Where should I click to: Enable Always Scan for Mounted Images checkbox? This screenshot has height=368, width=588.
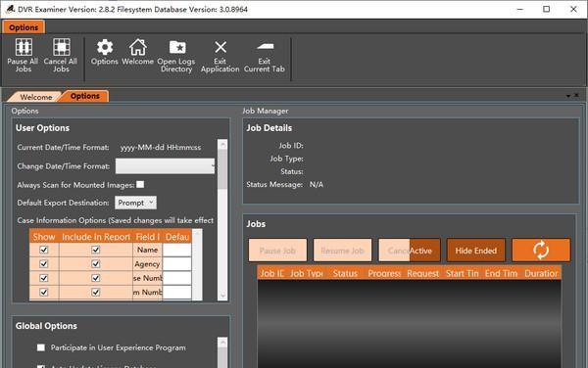click(140, 184)
